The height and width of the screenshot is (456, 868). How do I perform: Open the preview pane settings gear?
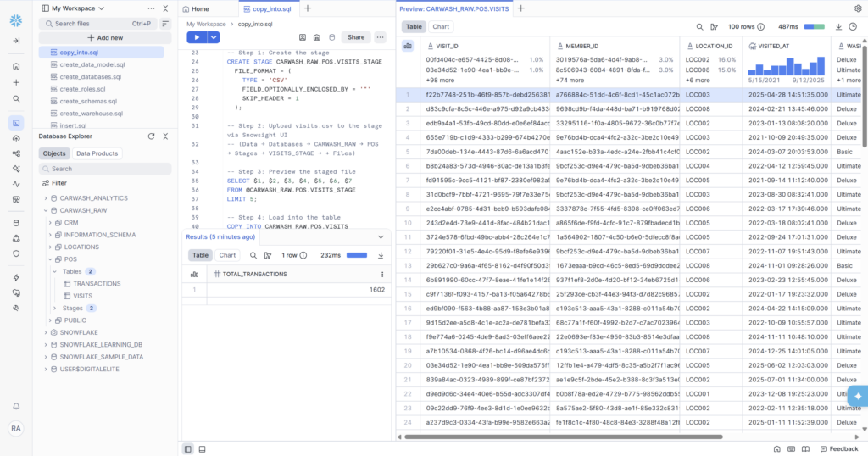pos(858,8)
